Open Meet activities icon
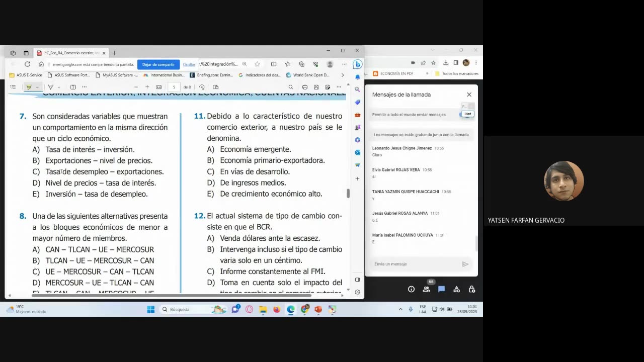The width and height of the screenshot is (644, 362). pyautogui.click(x=456, y=289)
